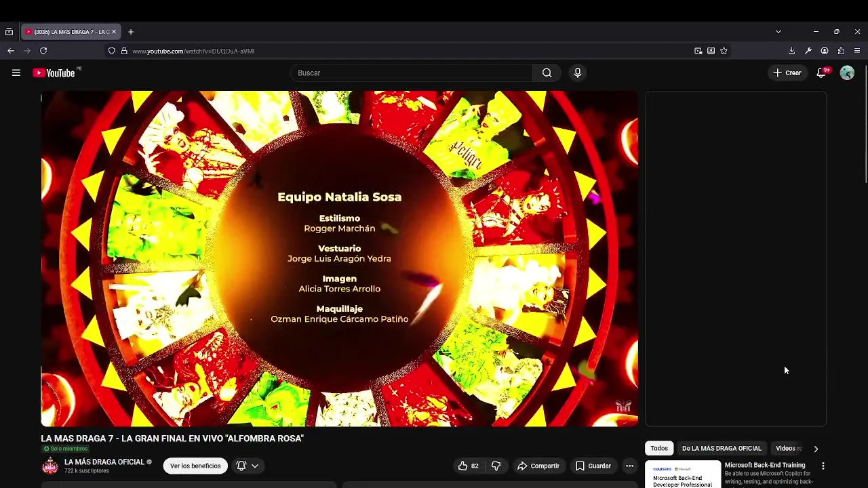Open the notifications bell with 9+ badge
Screen dimensions: 868x488
click(822, 73)
